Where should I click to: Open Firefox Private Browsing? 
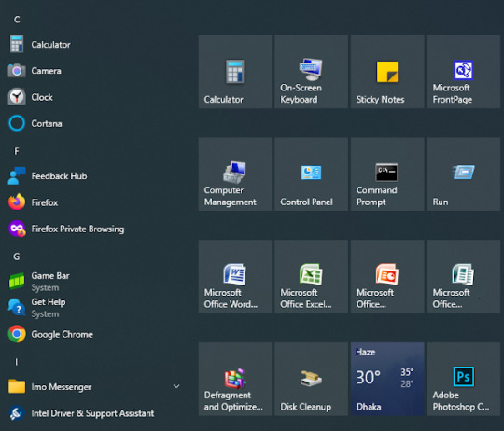click(93, 229)
